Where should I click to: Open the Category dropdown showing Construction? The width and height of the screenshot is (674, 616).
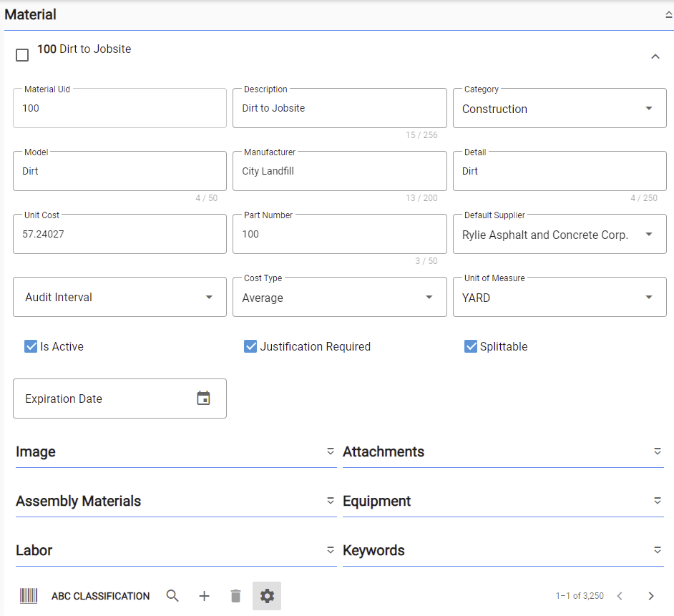click(x=560, y=108)
